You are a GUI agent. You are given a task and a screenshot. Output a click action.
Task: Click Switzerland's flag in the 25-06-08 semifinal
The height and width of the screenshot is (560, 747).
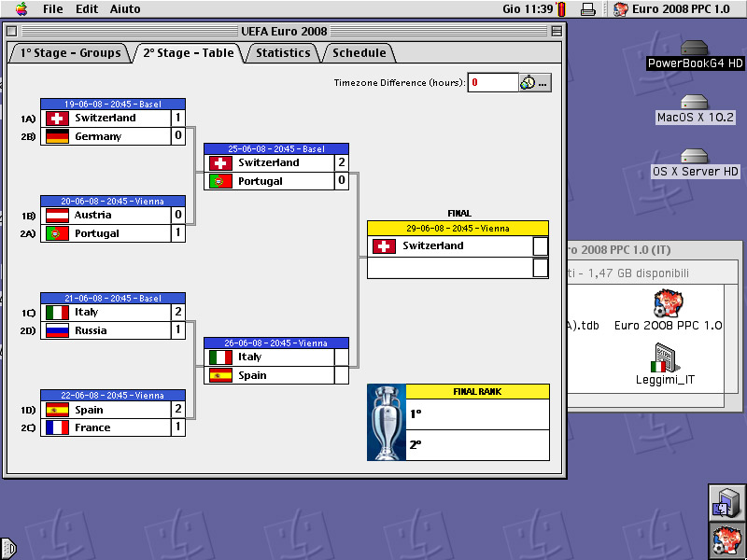click(x=220, y=162)
